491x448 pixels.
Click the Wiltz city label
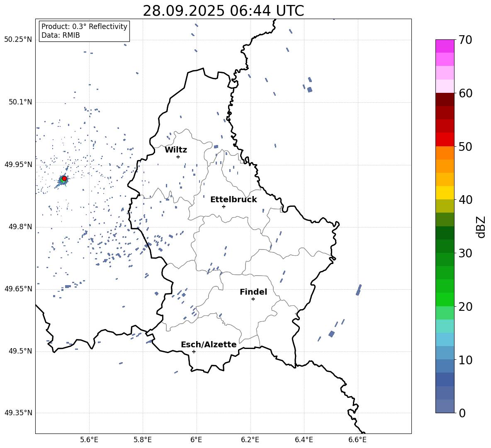176,150
